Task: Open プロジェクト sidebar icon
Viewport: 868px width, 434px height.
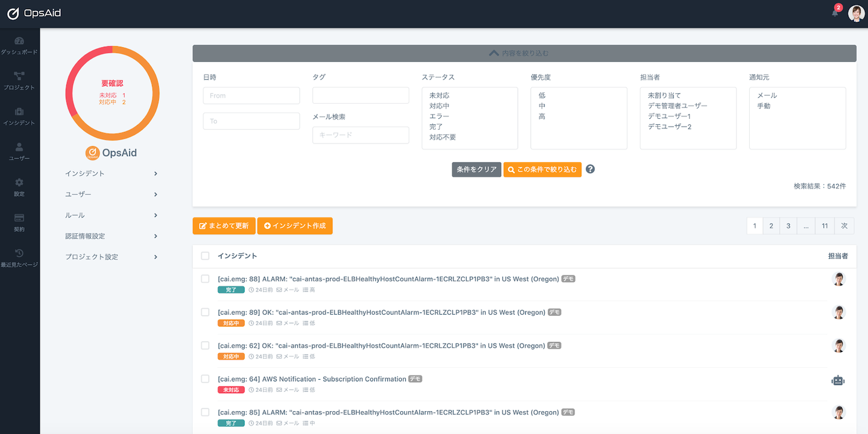Action: [19, 81]
